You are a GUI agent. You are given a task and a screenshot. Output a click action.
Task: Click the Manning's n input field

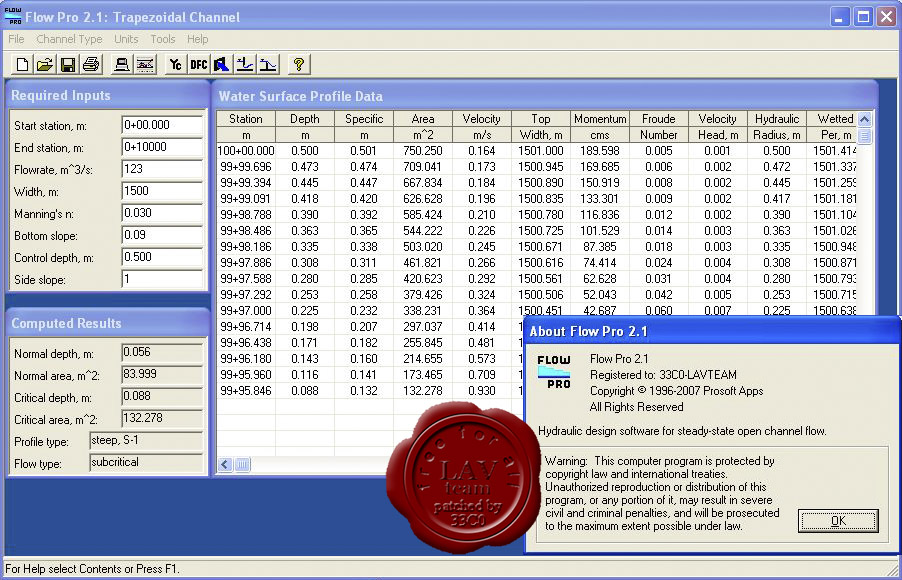(162, 213)
